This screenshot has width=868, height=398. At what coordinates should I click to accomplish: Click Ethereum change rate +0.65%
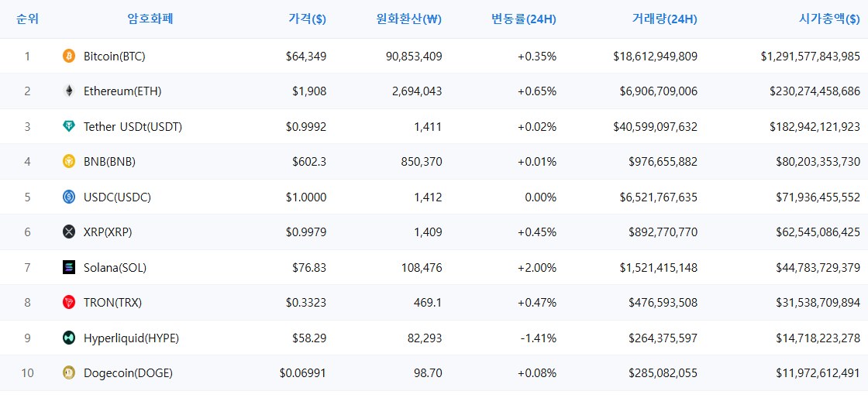[x=537, y=91]
